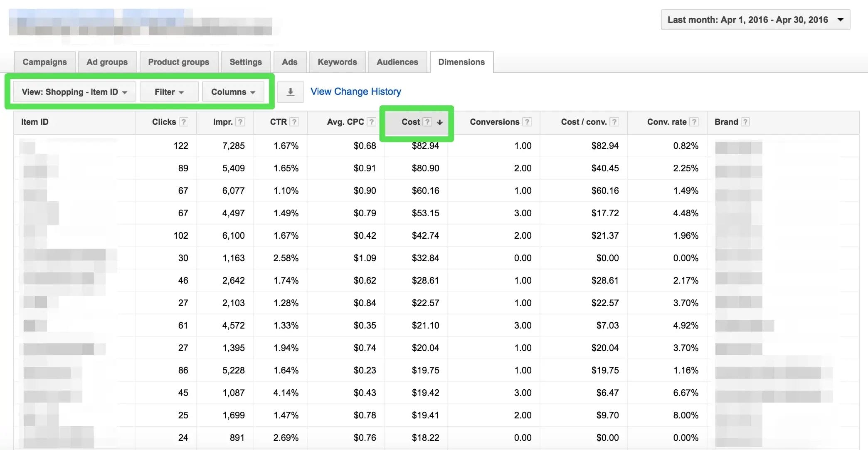Click the View Change History link
The width and height of the screenshot is (868, 450).
(x=355, y=91)
